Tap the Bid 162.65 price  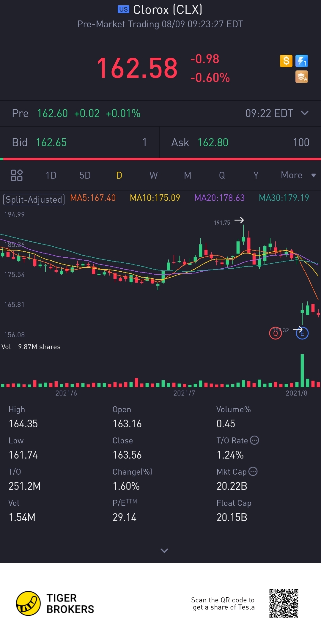pos(51,142)
